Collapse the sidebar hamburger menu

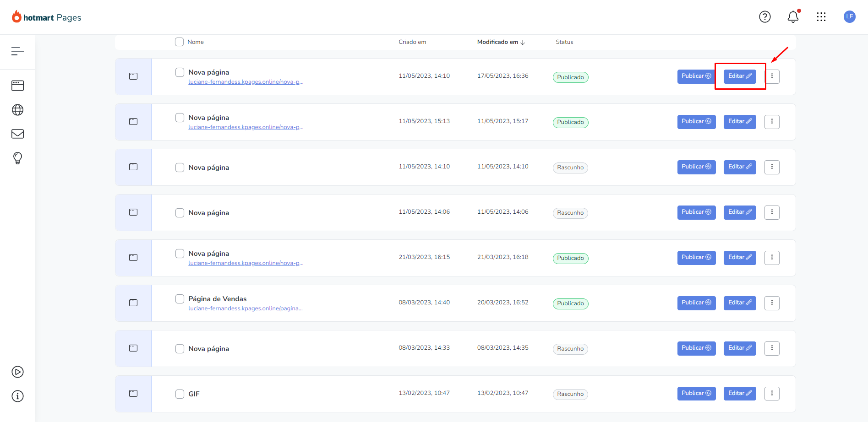[x=17, y=51]
